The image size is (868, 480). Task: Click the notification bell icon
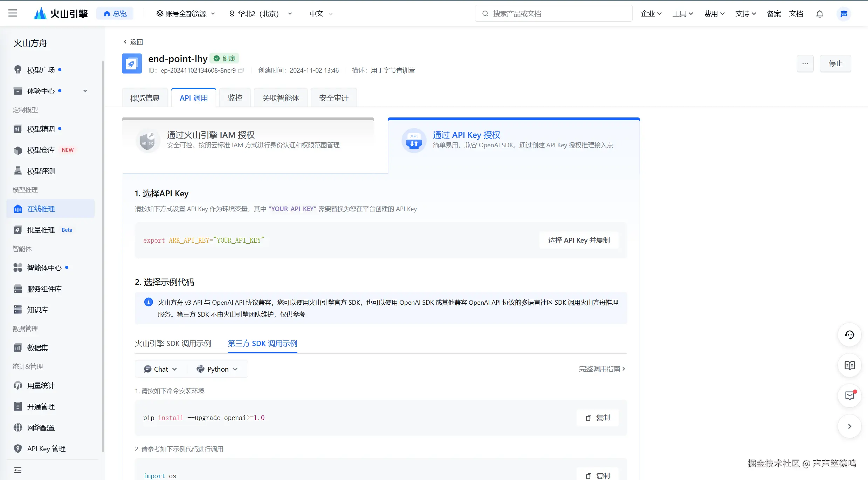[819, 14]
